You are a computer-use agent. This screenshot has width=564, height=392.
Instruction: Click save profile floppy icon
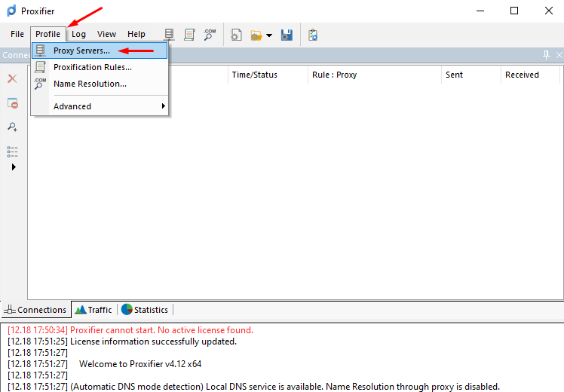pos(287,35)
